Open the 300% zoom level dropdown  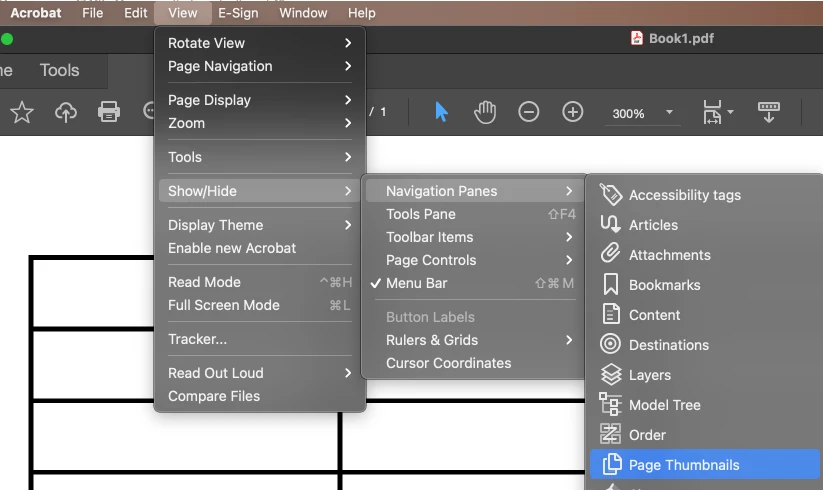(x=669, y=112)
